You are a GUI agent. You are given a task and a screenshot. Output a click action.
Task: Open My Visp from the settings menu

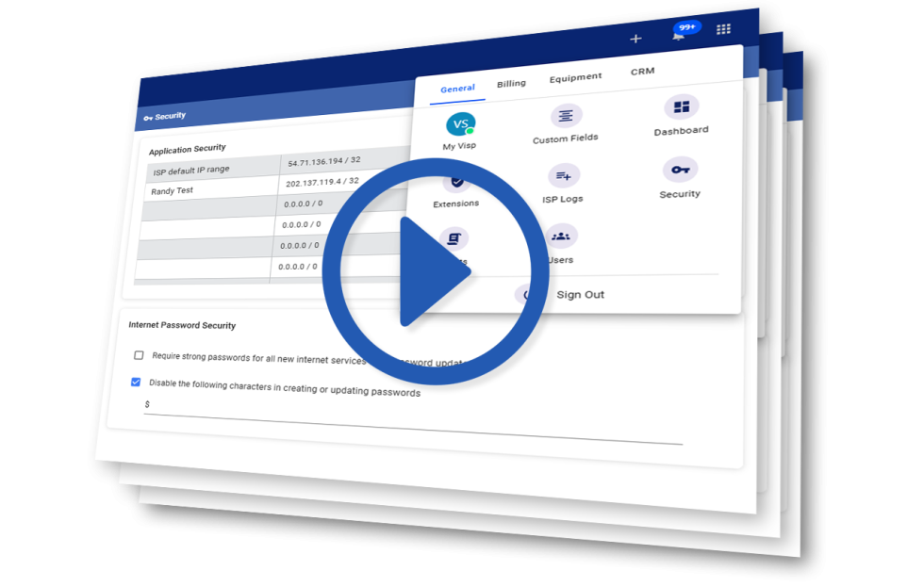(459, 123)
